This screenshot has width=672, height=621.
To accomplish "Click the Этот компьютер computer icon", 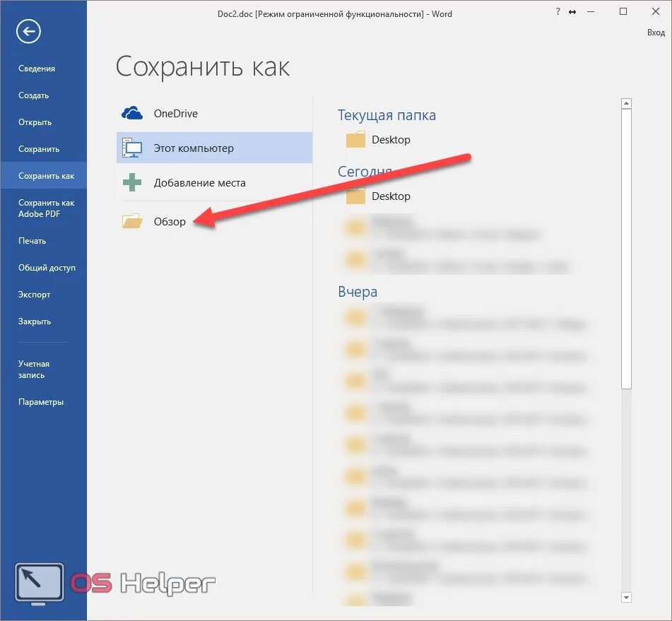I will click(x=132, y=148).
